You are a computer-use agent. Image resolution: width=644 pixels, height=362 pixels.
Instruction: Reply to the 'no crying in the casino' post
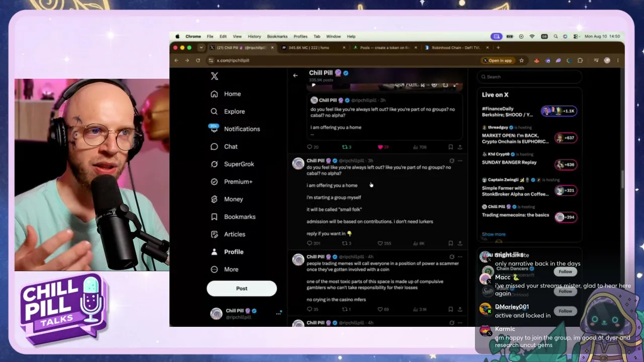pyautogui.click(x=312, y=309)
